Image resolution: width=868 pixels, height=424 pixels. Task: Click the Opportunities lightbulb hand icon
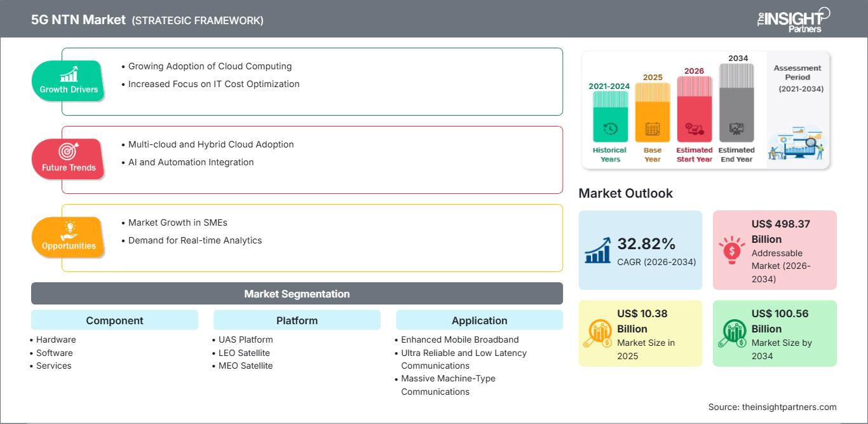point(69,230)
